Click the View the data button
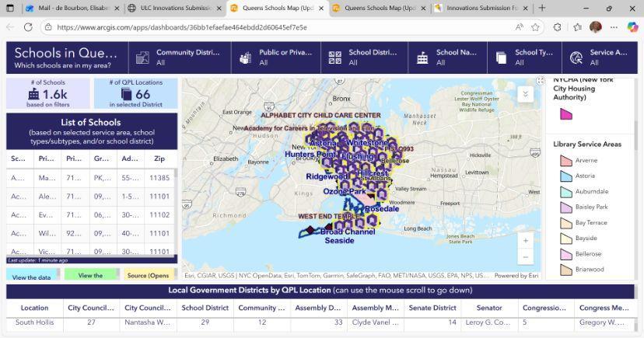The width and height of the screenshot is (644, 338). [32, 276]
